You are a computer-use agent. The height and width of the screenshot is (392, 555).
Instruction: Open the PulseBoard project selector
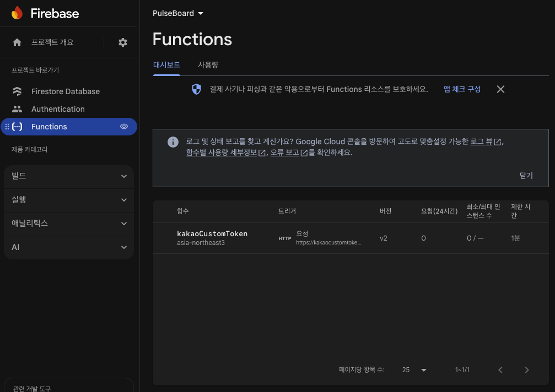pos(178,13)
